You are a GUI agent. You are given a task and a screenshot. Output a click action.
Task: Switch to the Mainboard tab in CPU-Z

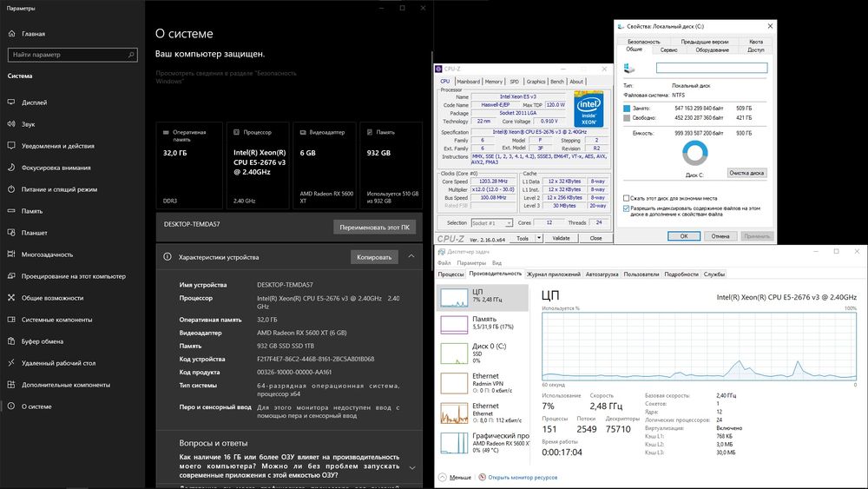pos(469,82)
